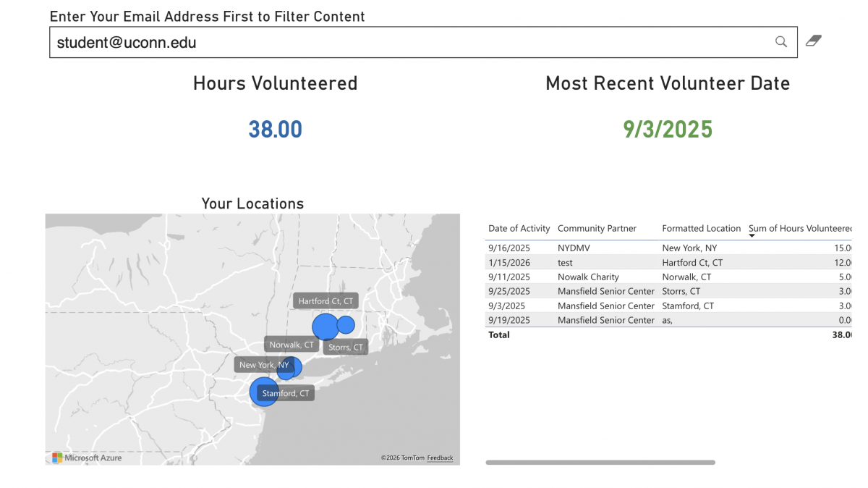Screen dimensions: 868x488
Task: Click the Hartford Ct, CT location cell
Action: coord(692,262)
